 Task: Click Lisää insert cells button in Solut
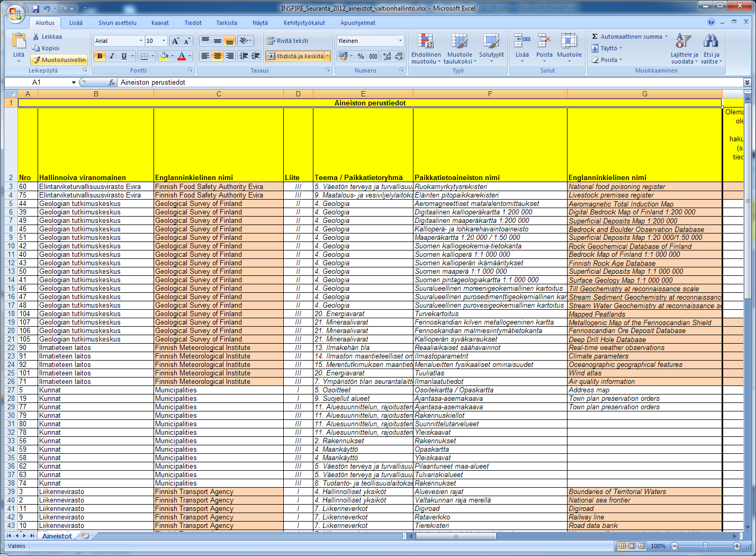click(522, 48)
